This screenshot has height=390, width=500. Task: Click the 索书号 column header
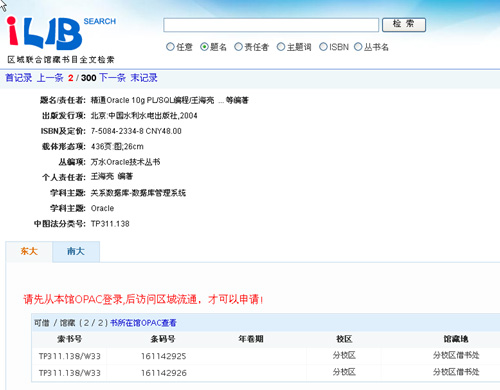(x=69, y=339)
